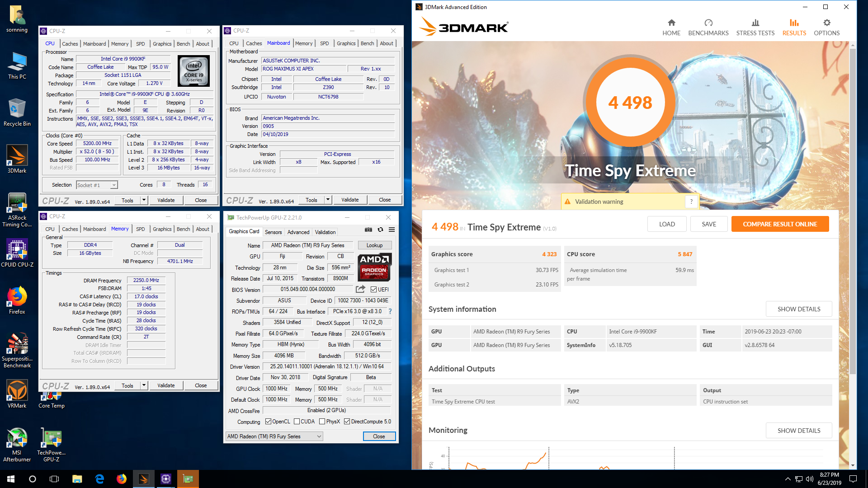The height and width of the screenshot is (488, 868).
Task: Select the Recycle Bin desktop icon
Action: tap(17, 112)
